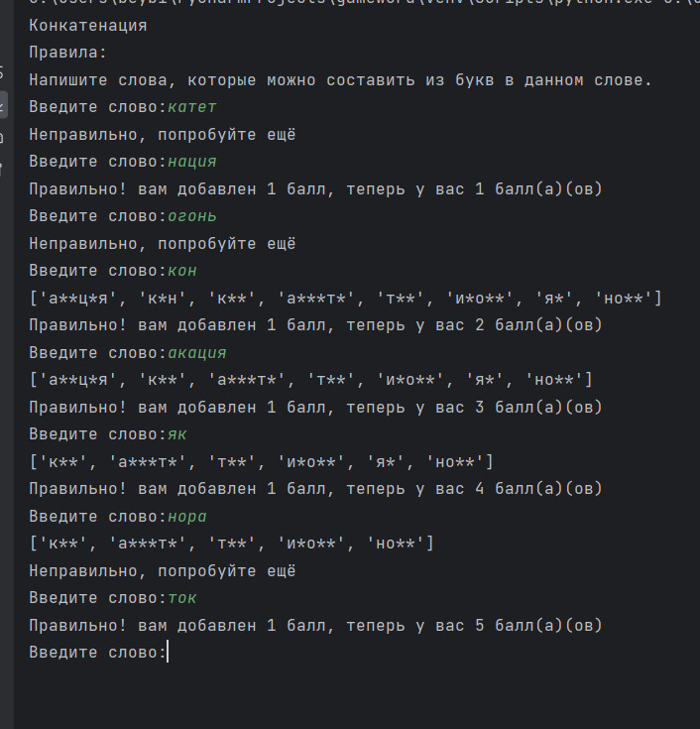Click the entered word "ток"
700x729 pixels.
(x=182, y=598)
